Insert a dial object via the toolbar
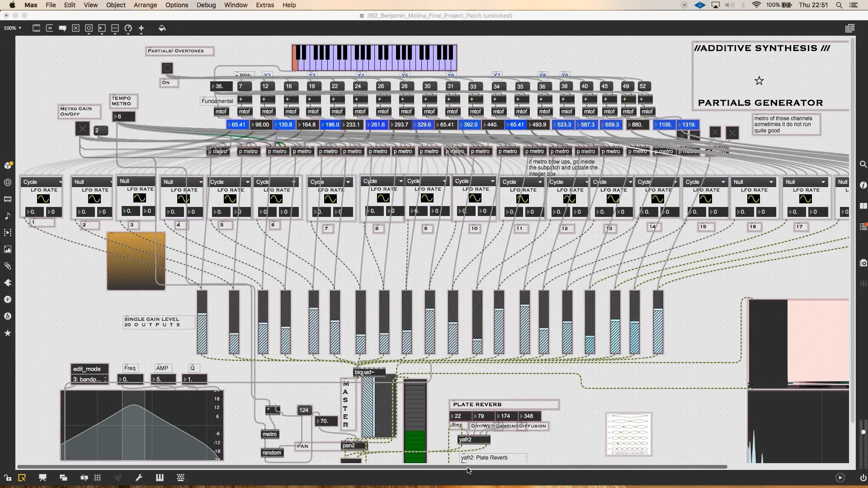 pos(128,28)
